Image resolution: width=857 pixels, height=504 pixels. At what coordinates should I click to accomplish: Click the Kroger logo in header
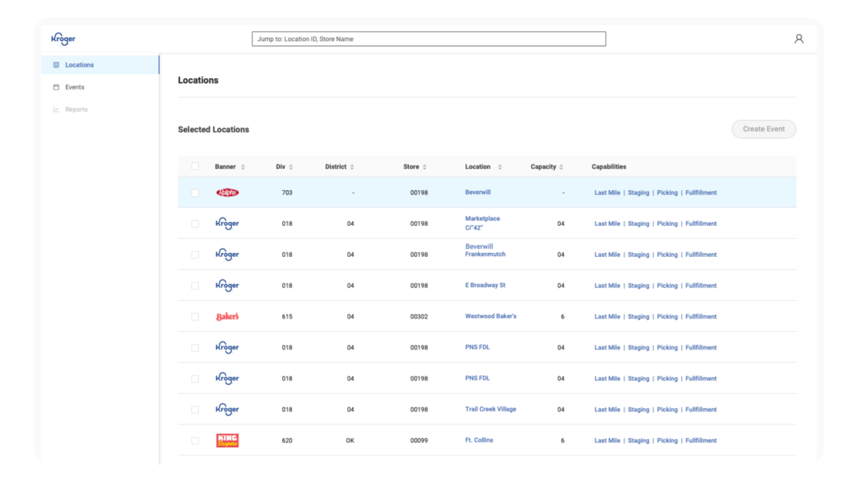[63, 39]
